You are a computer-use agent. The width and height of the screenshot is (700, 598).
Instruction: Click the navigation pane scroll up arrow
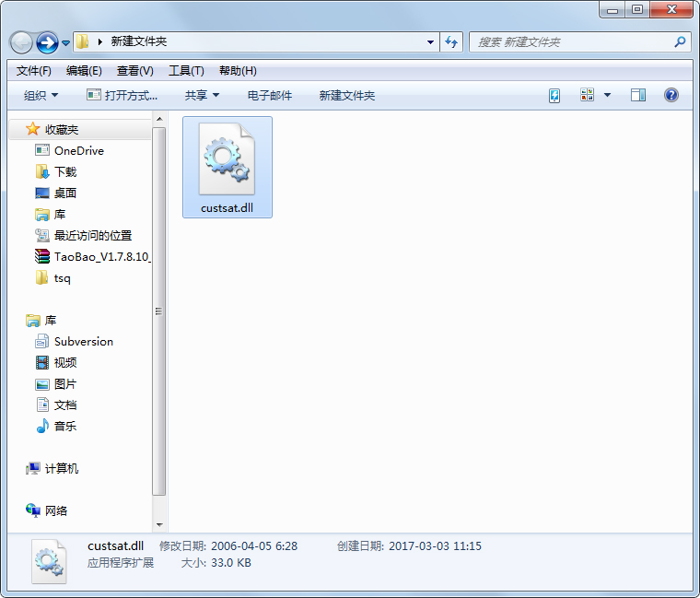pos(159,119)
